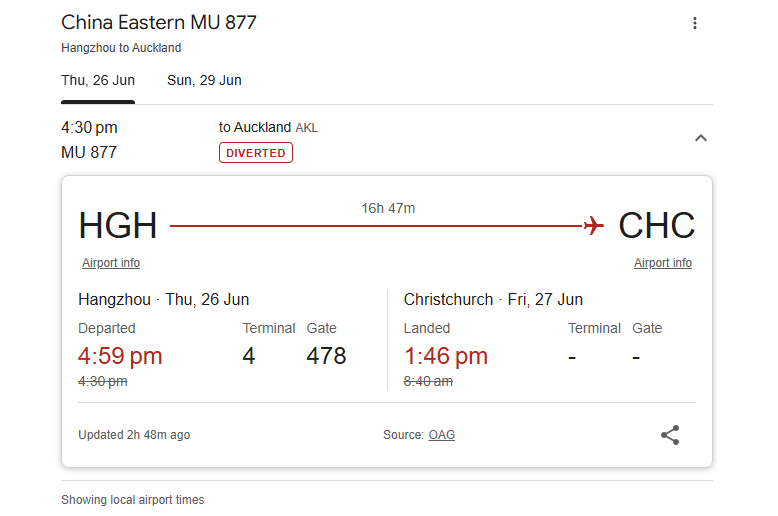Click the CHC airport code
Screen dimensions: 778x516
[x=656, y=226]
